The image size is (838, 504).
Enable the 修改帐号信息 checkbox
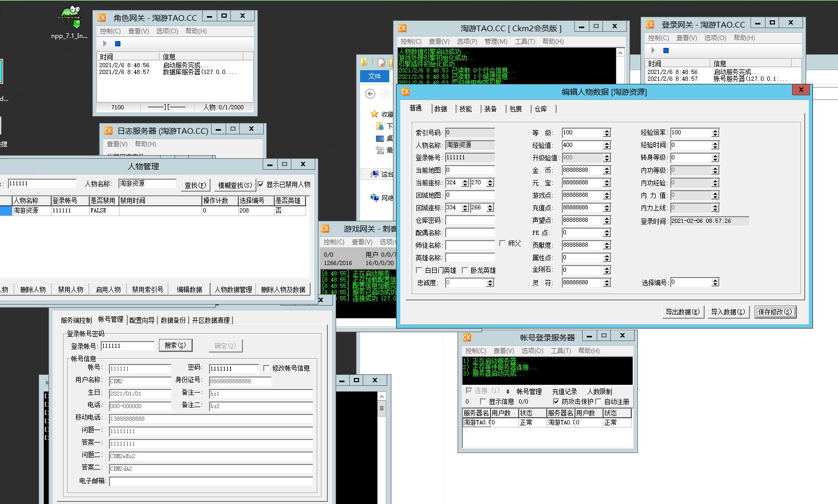tap(266, 368)
